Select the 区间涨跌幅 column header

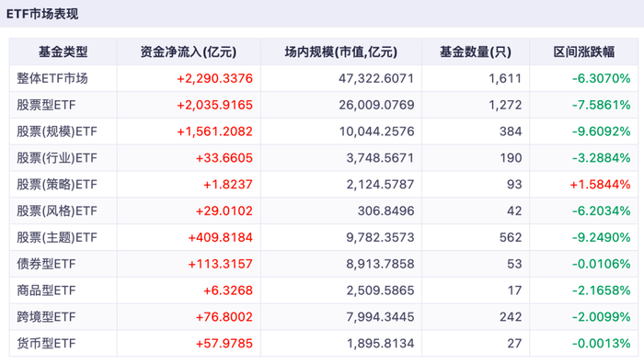pyautogui.click(x=584, y=52)
